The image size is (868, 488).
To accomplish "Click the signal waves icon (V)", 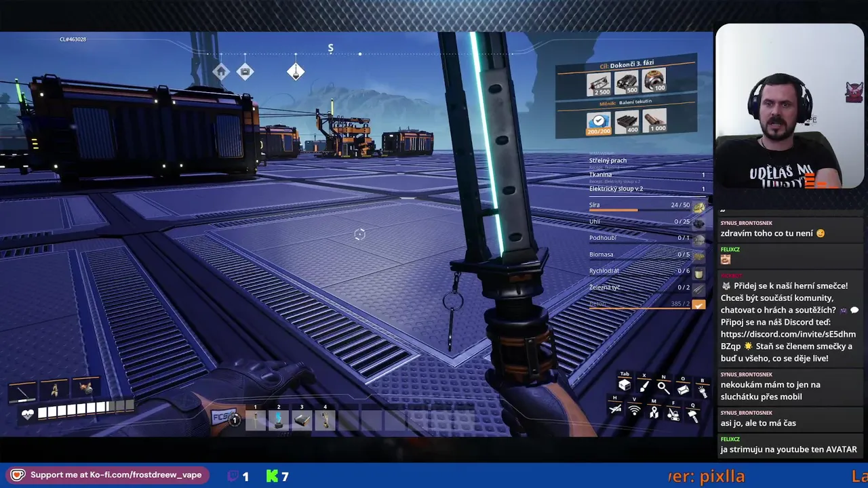I will click(x=635, y=410).
